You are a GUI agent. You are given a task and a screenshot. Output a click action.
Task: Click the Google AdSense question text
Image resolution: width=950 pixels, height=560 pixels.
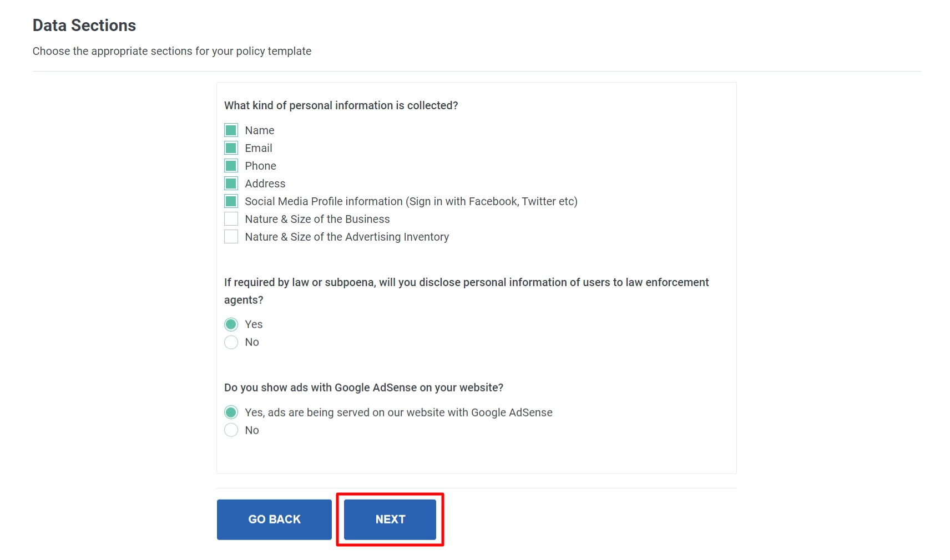363,388
